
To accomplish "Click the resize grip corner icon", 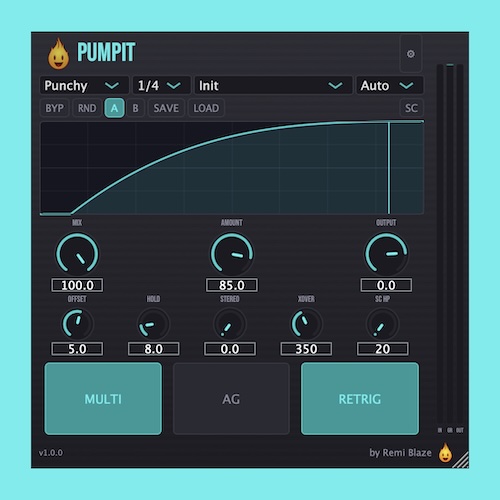I will [x=461, y=460].
